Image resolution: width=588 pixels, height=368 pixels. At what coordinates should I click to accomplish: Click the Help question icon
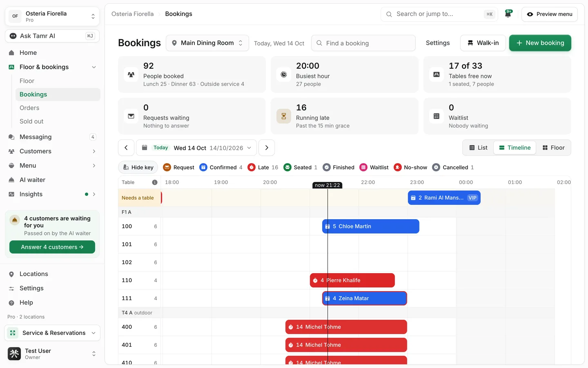pyautogui.click(x=11, y=303)
